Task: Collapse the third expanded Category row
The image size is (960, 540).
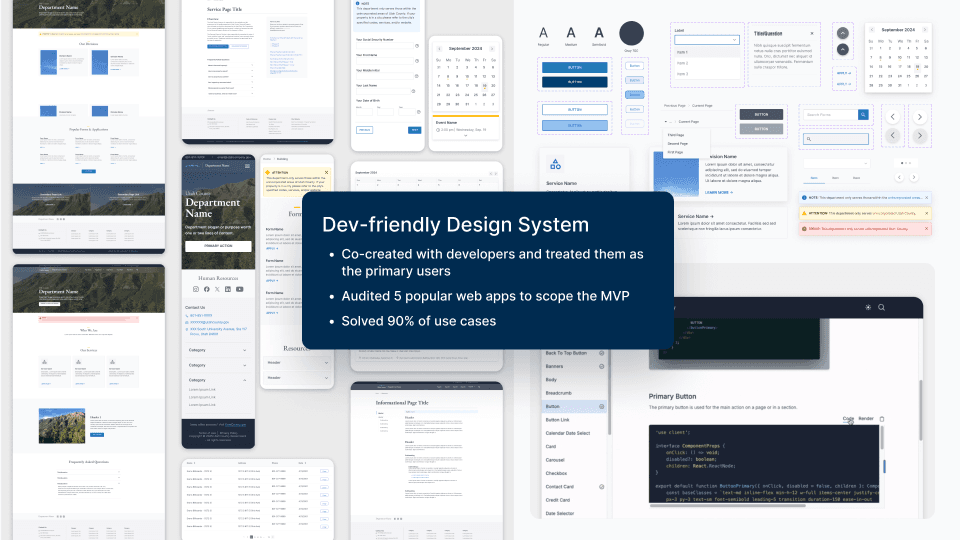Action: pyautogui.click(x=218, y=380)
